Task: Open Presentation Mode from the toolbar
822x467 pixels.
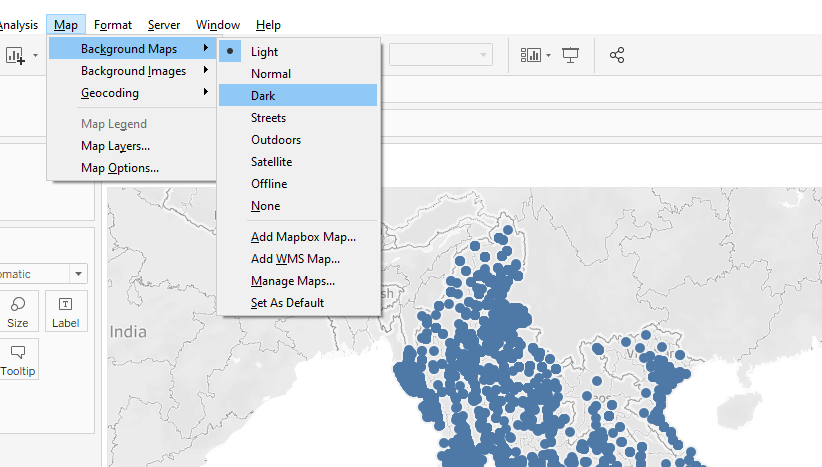Action: pyautogui.click(x=571, y=55)
